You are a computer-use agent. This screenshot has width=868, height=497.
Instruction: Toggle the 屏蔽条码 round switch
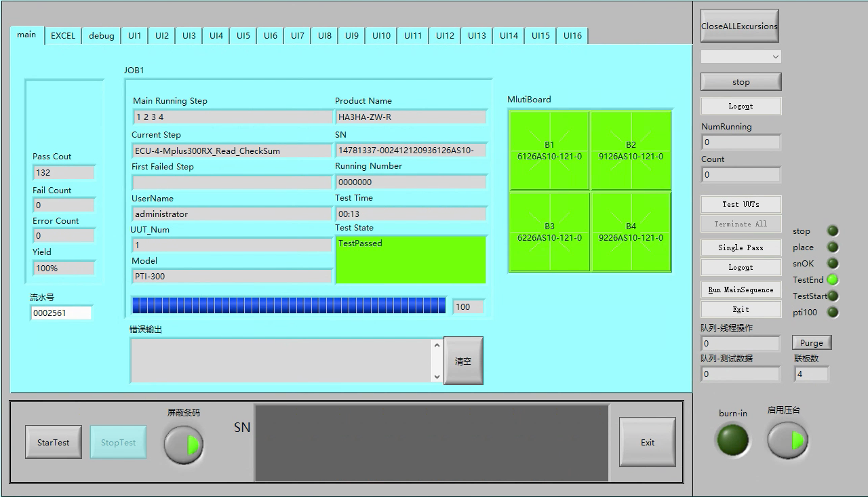[184, 445]
